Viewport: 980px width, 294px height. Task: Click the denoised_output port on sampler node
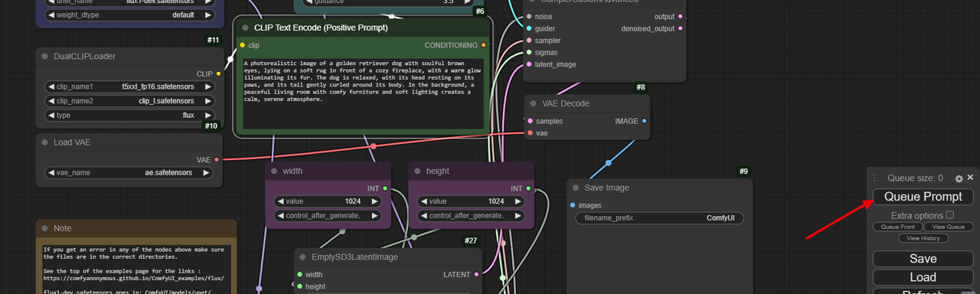coord(681,28)
